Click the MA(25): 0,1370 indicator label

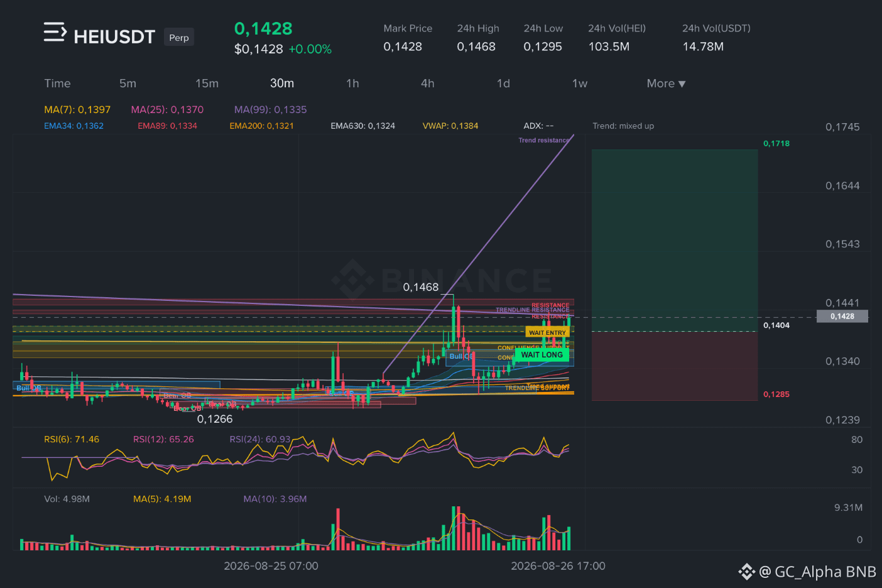point(167,109)
